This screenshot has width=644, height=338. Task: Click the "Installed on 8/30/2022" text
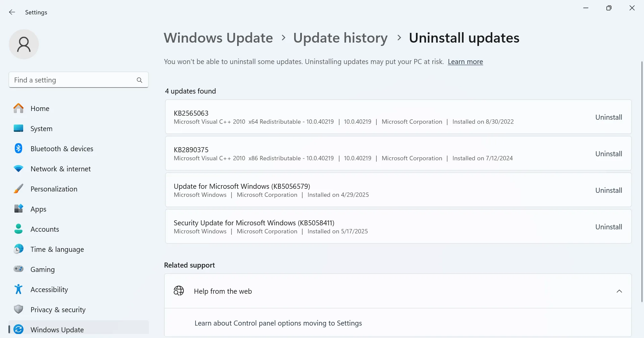pos(483,122)
